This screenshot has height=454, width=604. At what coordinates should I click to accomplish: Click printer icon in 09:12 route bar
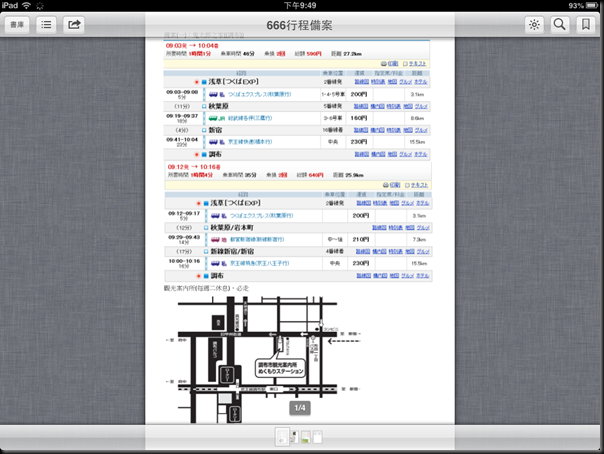(386, 185)
